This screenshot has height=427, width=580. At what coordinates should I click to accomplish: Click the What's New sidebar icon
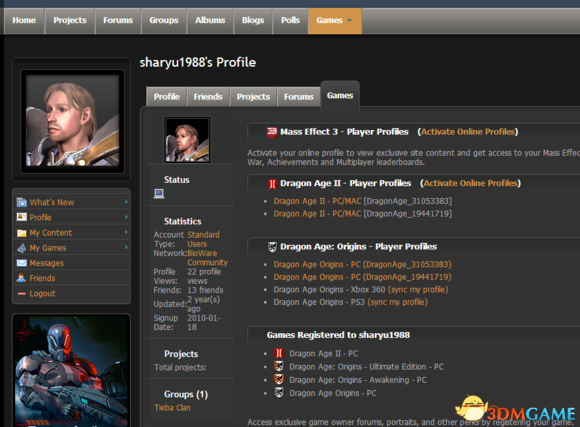click(22, 202)
